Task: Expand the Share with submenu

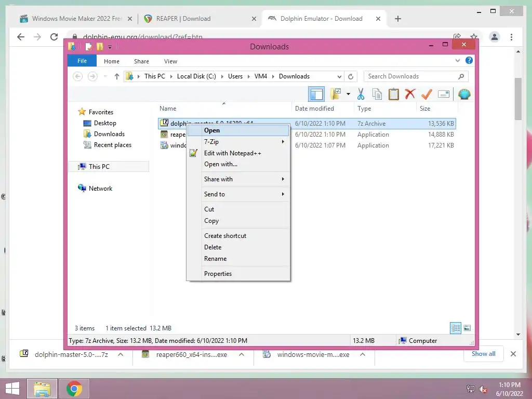Action: tap(238, 179)
